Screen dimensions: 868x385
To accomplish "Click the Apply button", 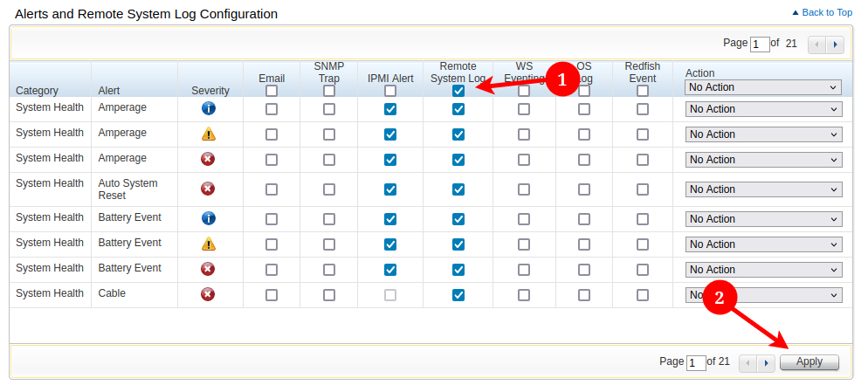I will pyautogui.click(x=809, y=362).
